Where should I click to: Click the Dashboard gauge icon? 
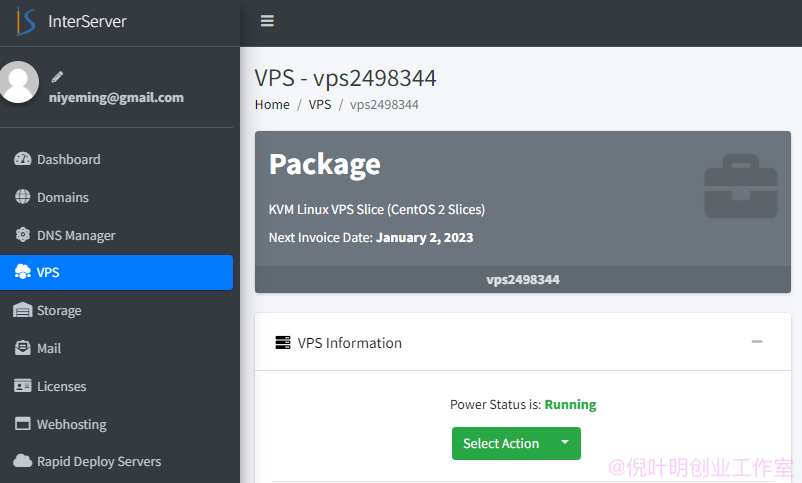(23, 159)
